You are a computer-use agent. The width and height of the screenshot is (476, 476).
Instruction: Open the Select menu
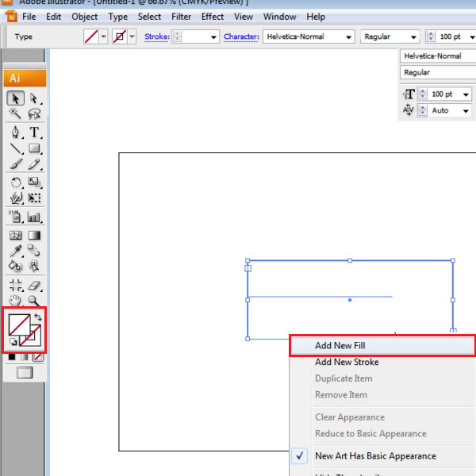point(149,17)
